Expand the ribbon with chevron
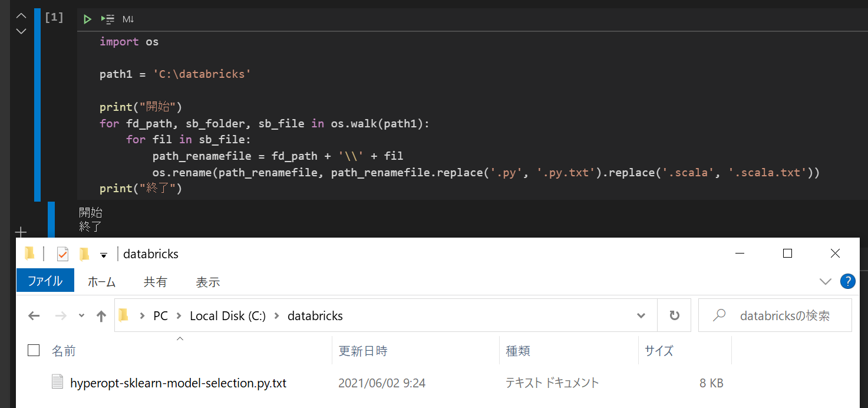The width and height of the screenshot is (868, 408). pos(825,281)
